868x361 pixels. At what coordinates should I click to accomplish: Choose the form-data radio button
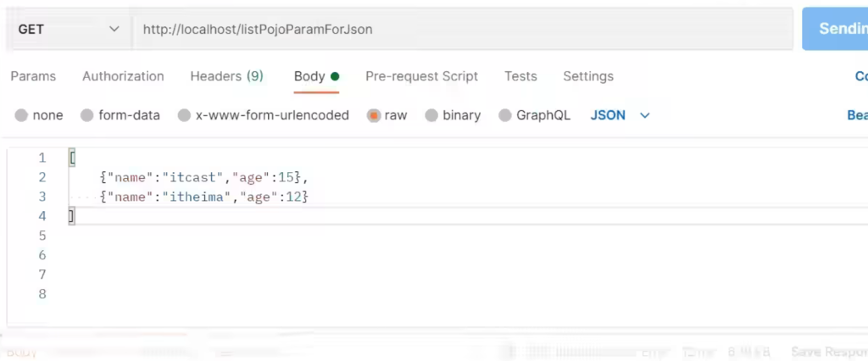pos(87,115)
